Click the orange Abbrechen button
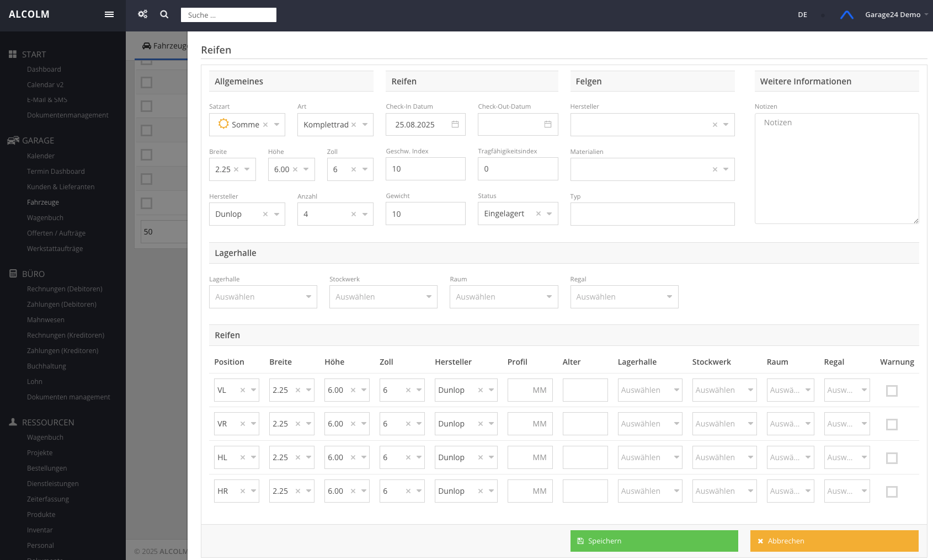Screen dimensions: 933x560 [x=834, y=541]
